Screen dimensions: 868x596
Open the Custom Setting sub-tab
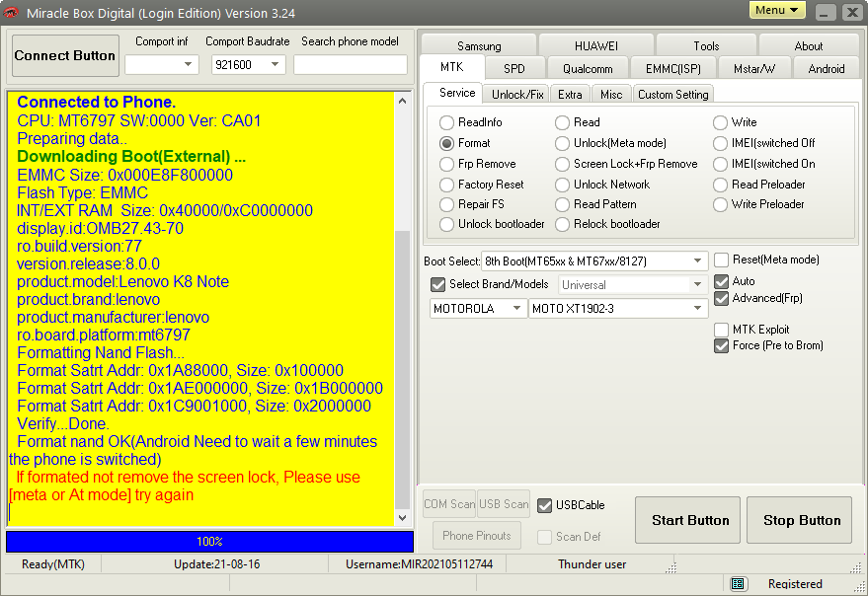673,94
